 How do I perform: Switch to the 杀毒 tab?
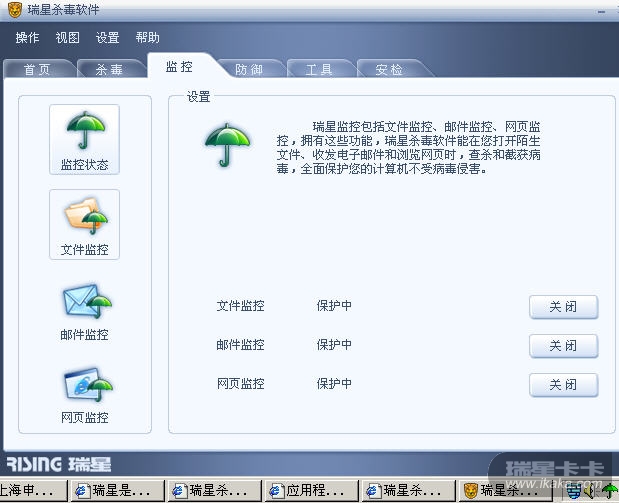[x=109, y=69]
